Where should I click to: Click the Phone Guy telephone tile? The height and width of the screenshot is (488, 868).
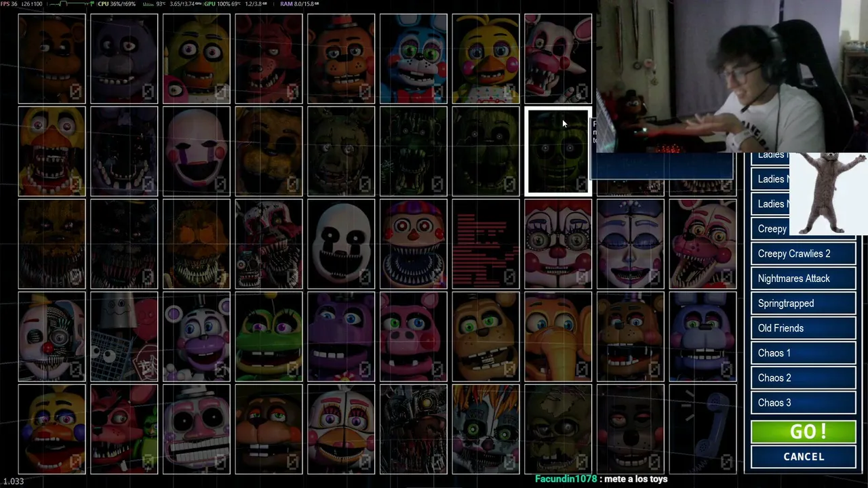click(x=703, y=430)
